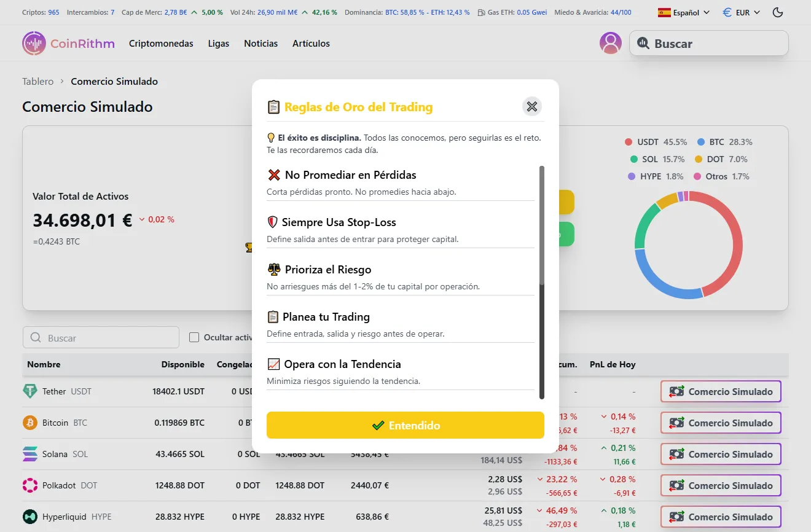
Task: Toggle dark mode with the moon icon
Action: [x=777, y=12]
